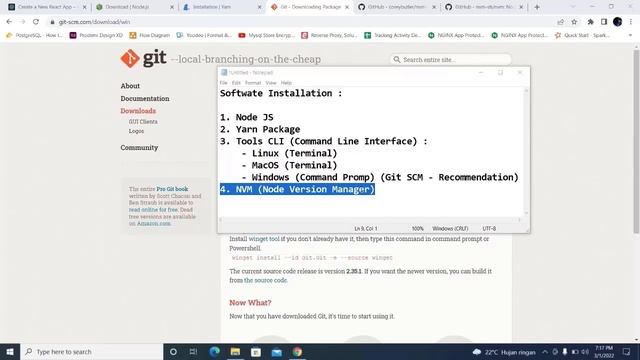Bookmark this page with the star icon
The height and width of the screenshot is (360, 640).
tap(574, 22)
